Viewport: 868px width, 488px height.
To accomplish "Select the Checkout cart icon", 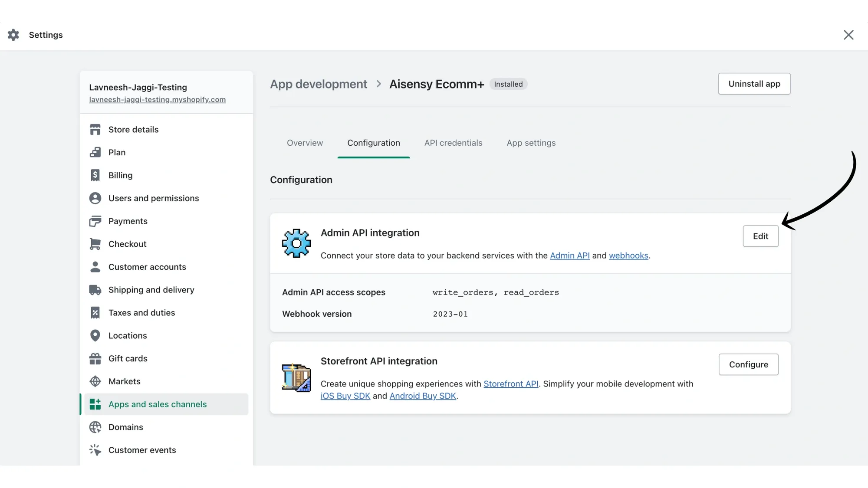I will [95, 244].
